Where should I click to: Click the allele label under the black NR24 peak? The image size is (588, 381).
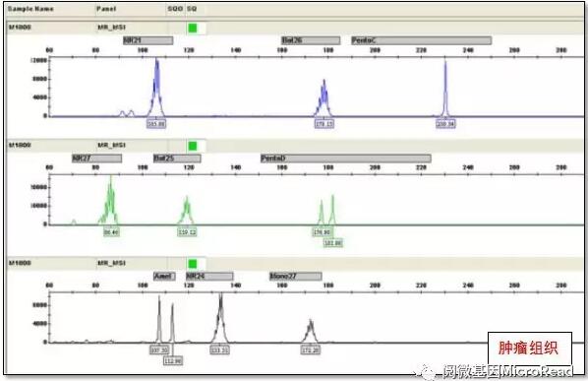point(219,350)
